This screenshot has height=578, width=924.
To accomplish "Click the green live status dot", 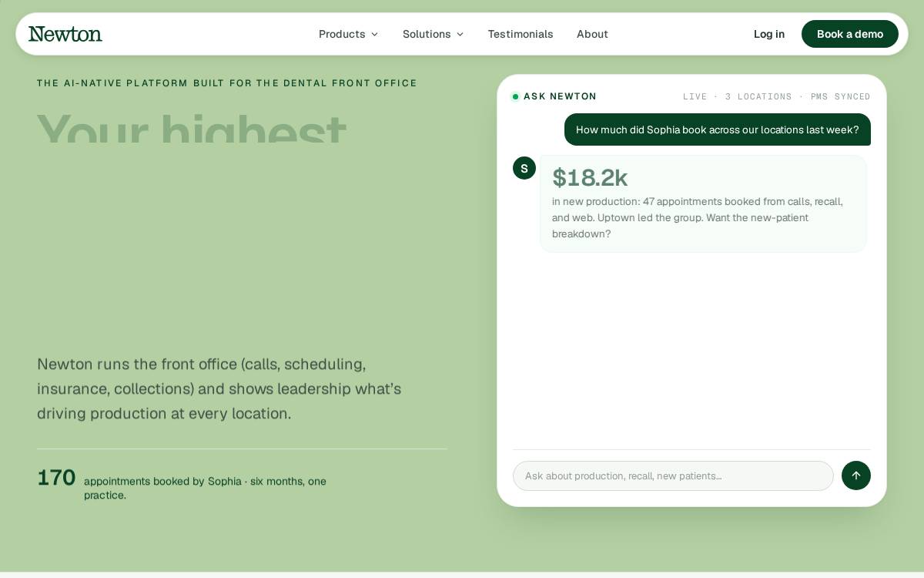I will (516, 96).
